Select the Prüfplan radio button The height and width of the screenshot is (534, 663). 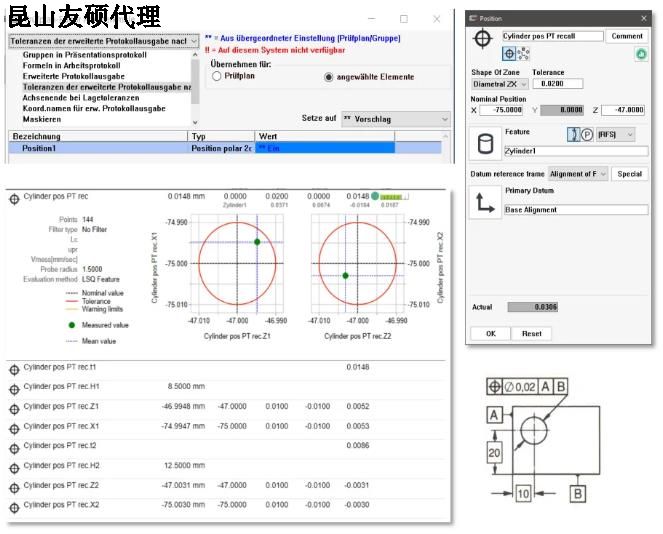tap(216, 76)
